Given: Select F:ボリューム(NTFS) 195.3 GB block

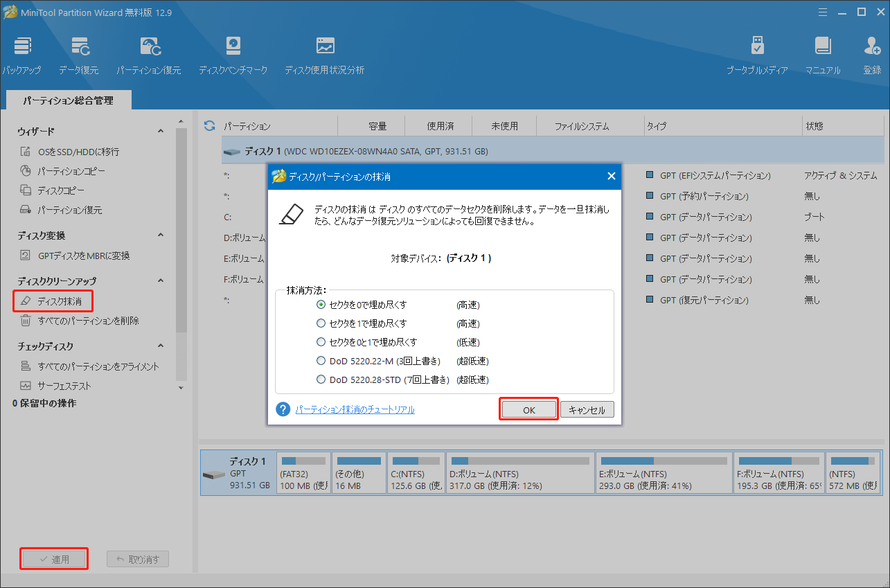Looking at the screenshot, I should (779, 472).
